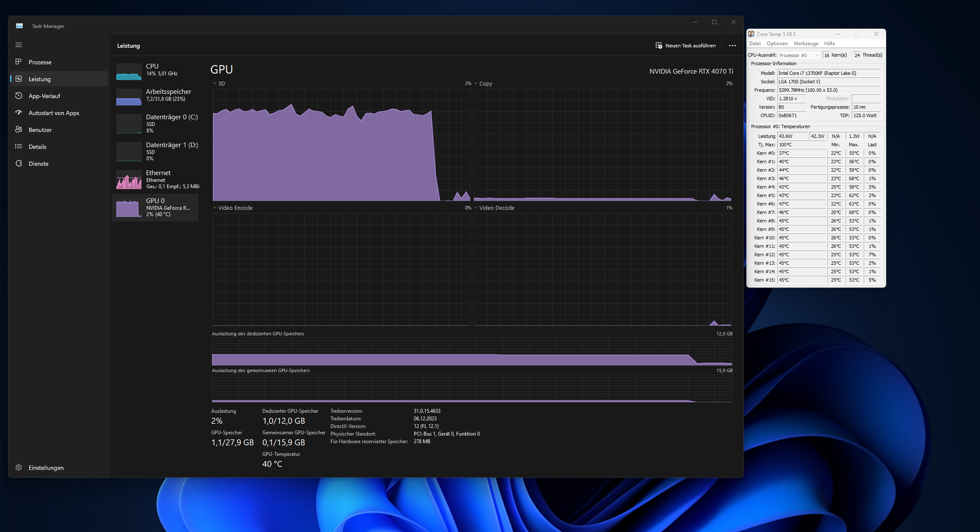Open Autostart von Apps page
This screenshot has width=980, height=532.
59,113
